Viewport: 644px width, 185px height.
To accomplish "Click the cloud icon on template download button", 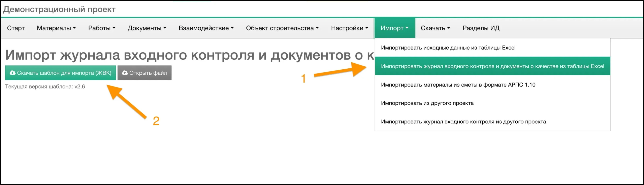I will [x=12, y=73].
